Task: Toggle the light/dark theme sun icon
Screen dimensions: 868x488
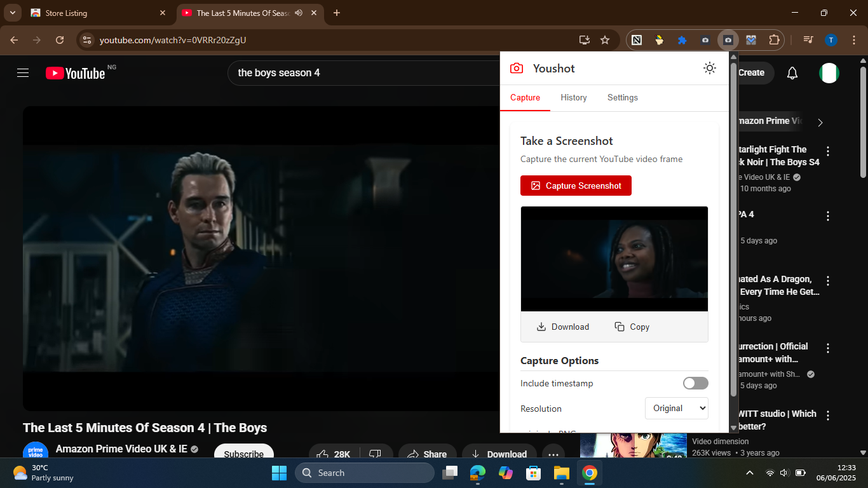Action: 710,68
